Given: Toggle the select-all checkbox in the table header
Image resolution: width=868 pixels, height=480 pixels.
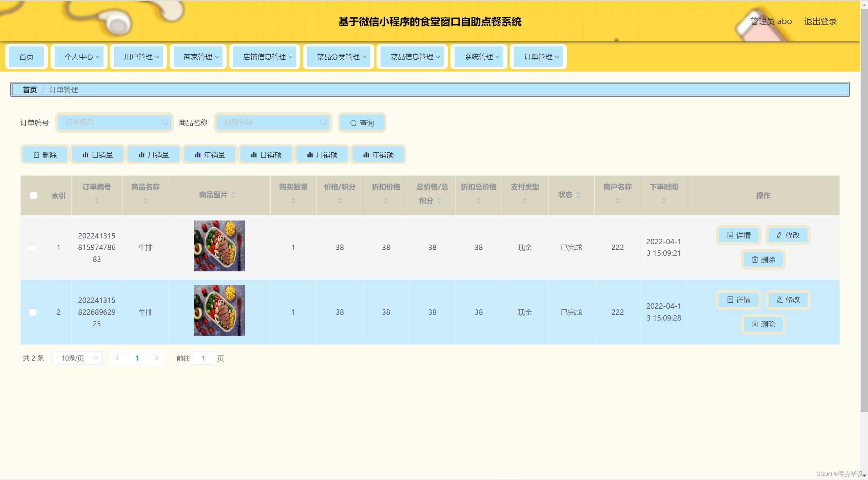Looking at the screenshot, I should (33, 195).
